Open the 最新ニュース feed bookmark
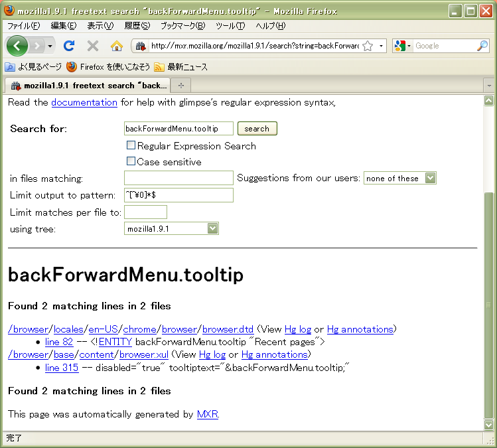 [180, 67]
